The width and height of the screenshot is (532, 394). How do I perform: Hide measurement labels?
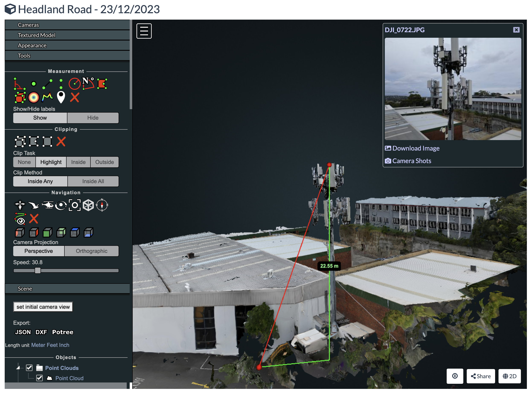93,118
